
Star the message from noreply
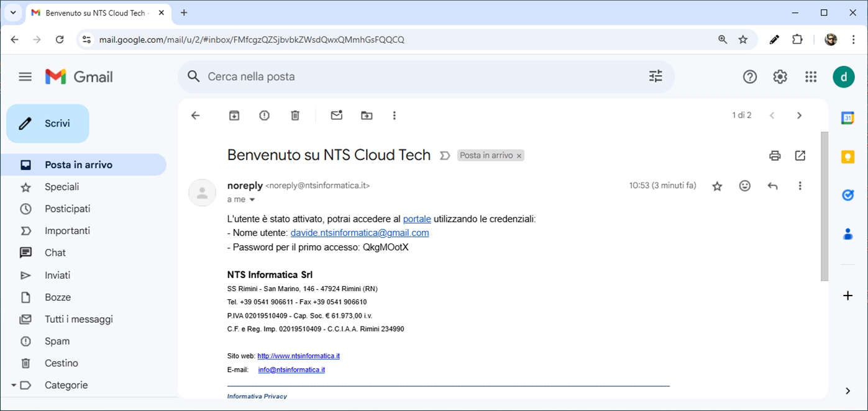718,186
